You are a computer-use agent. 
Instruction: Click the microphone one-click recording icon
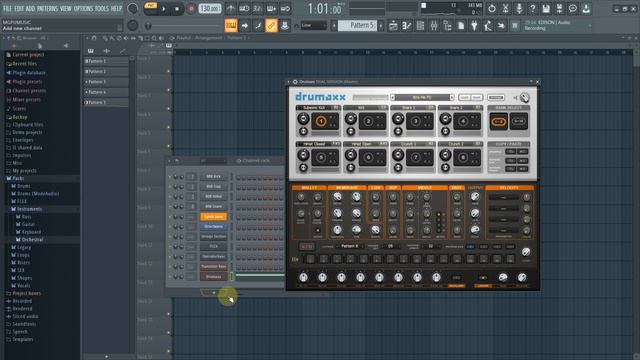pyautogui.click(x=519, y=9)
